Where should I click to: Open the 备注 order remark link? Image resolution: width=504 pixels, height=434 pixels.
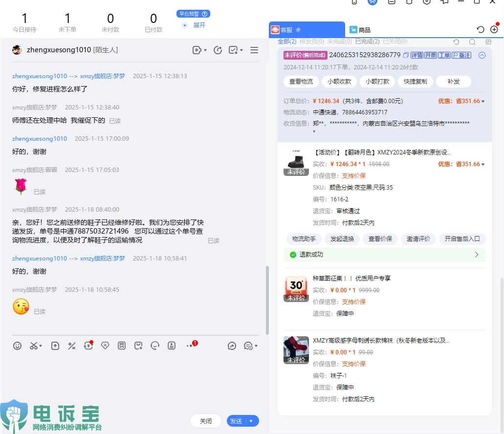[461, 55]
